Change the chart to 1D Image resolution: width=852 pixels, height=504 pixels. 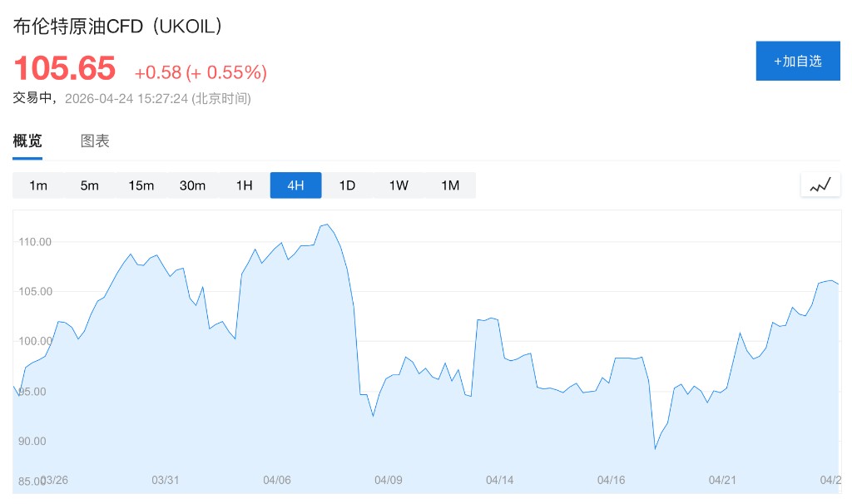(347, 185)
